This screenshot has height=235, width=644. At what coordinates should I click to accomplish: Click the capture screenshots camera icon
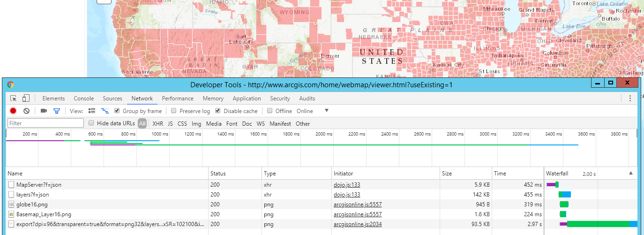point(44,111)
